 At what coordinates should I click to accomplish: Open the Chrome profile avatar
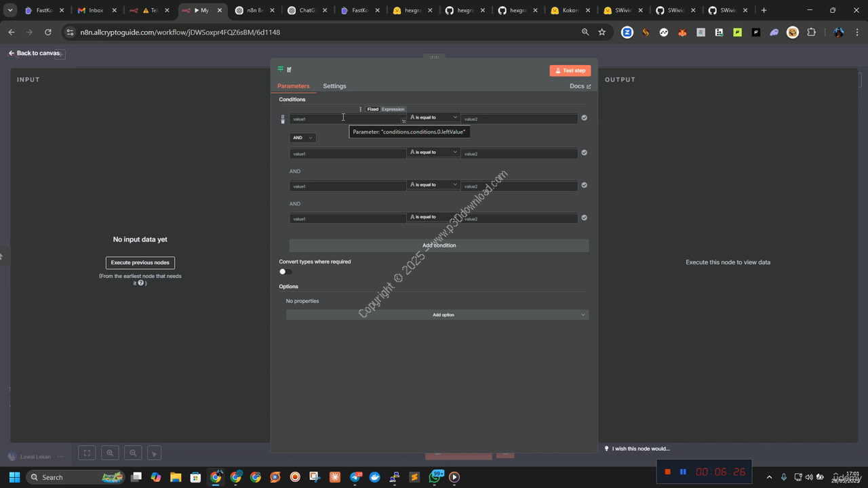coord(839,32)
